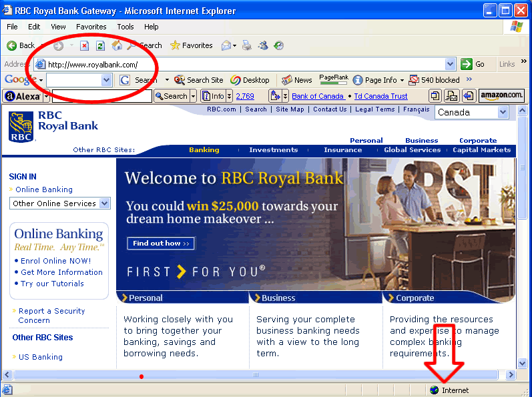
Task: Click the History clock icon
Action: coord(278,45)
